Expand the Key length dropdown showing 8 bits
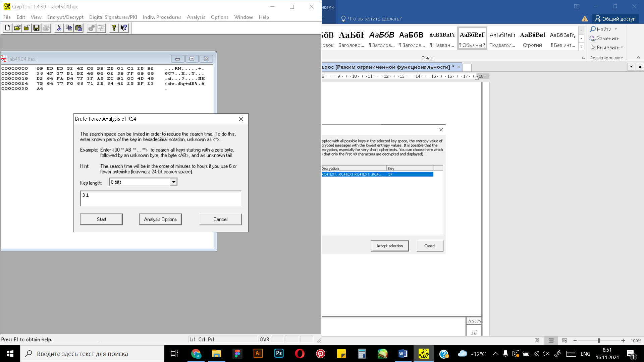The image size is (644, 362). (x=173, y=182)
